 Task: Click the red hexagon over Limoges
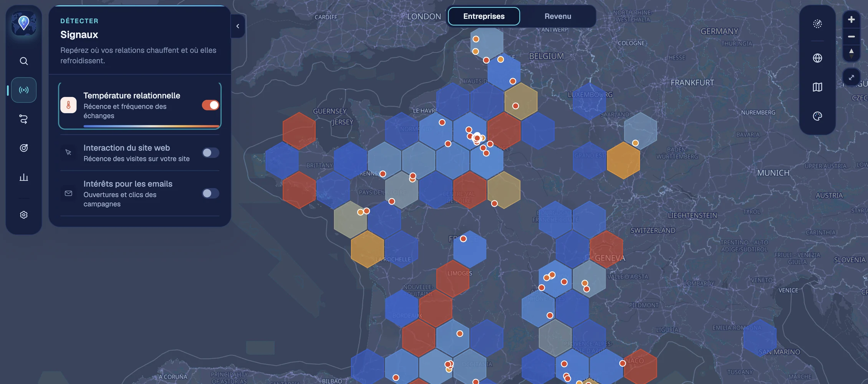(453, 278)
